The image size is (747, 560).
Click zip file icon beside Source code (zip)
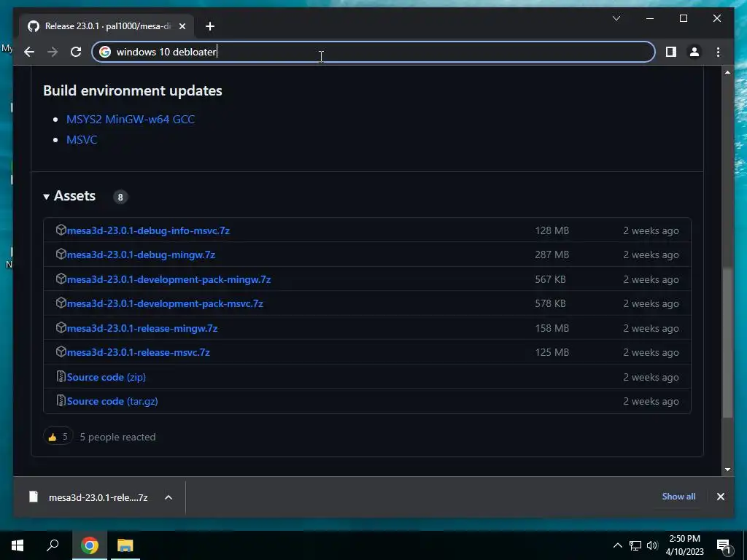click(61, 377)
